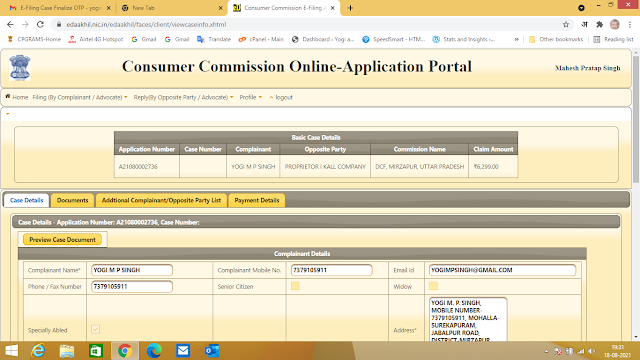The height and width of the screenshot is (360, 640).
Task: Click the Email Id field
Action: [x=502, y=270]
